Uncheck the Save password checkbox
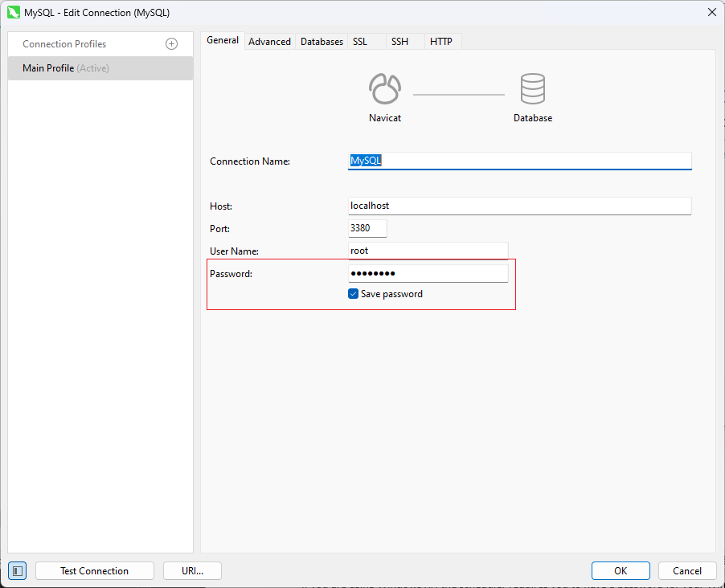Image resolution: width=725 pixels, height=588 pixels. coord(353,294)
